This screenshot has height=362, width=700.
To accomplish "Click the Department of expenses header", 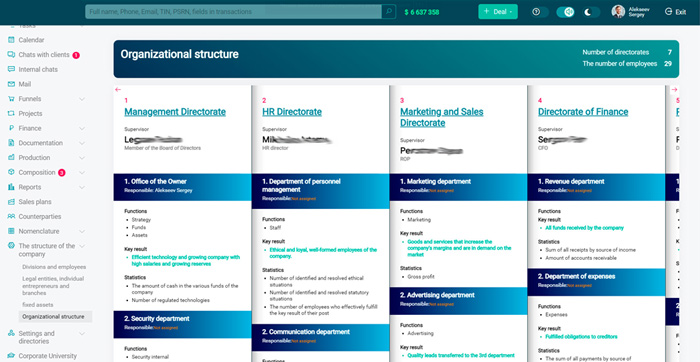I will click(x=596, y=282).
